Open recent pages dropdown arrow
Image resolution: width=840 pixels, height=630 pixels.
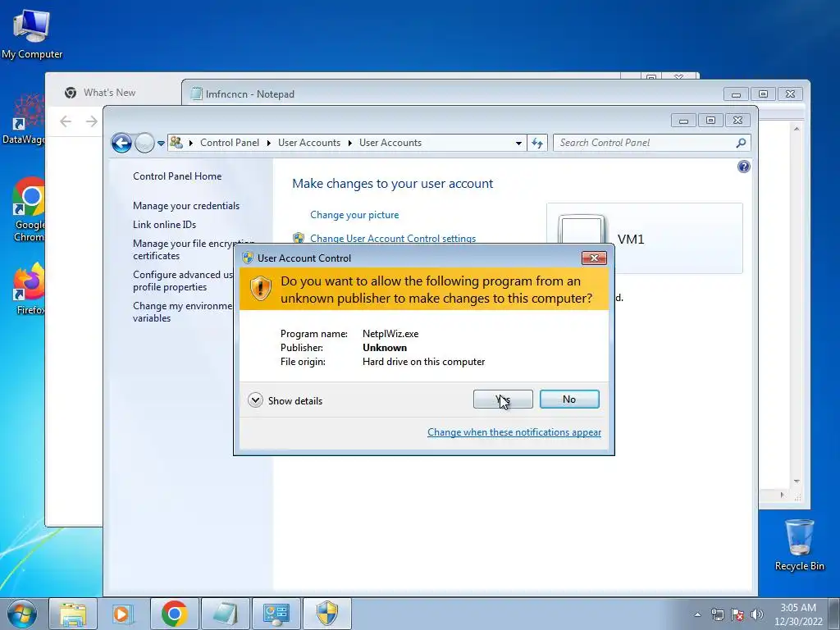(x=161, y=144)
